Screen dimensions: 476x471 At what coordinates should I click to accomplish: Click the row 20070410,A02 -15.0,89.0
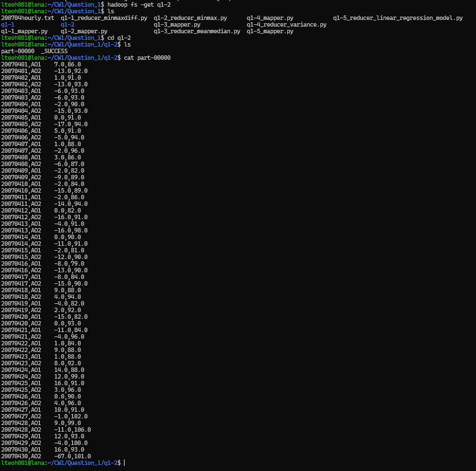(44, 190)
